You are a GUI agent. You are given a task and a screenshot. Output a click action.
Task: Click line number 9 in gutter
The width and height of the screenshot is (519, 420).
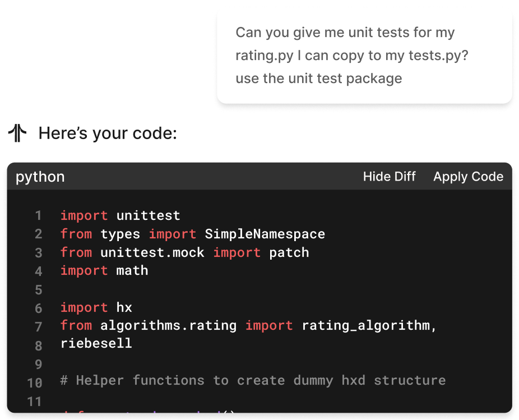tap(39, 364)
